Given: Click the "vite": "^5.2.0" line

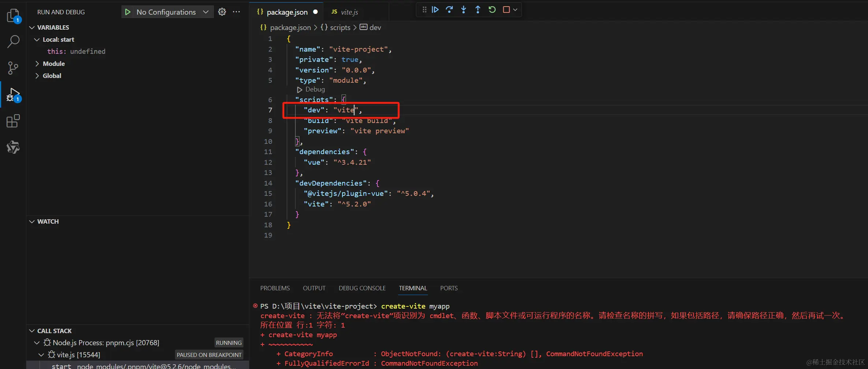Looking at the screenshot, I should tap(337, 204).
